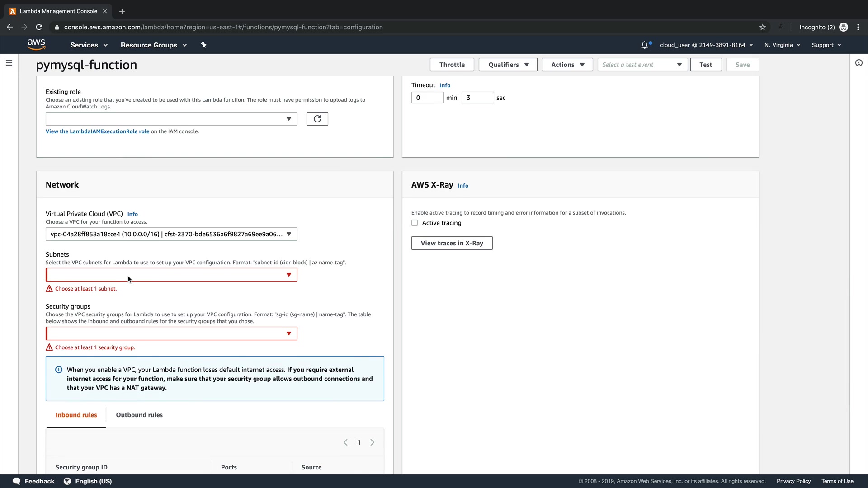868x488 pixels.
Task: Go to previous page of inbound rules
Action: tap(345, 442)
